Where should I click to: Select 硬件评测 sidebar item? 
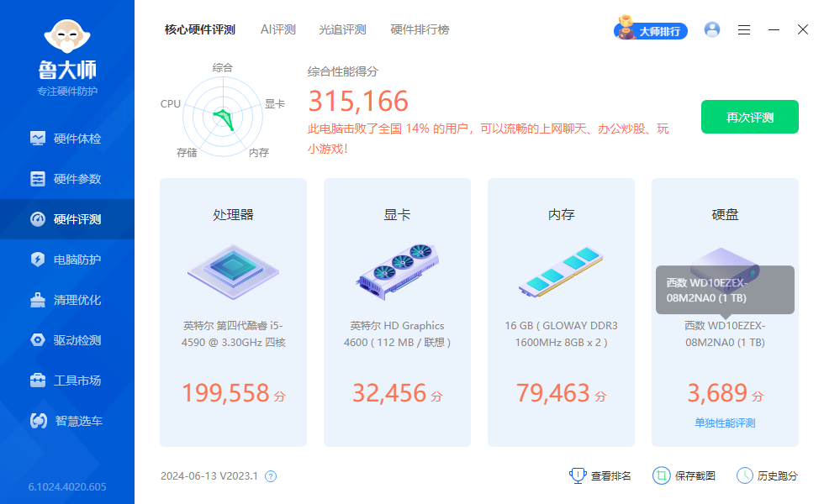[66, 219]
